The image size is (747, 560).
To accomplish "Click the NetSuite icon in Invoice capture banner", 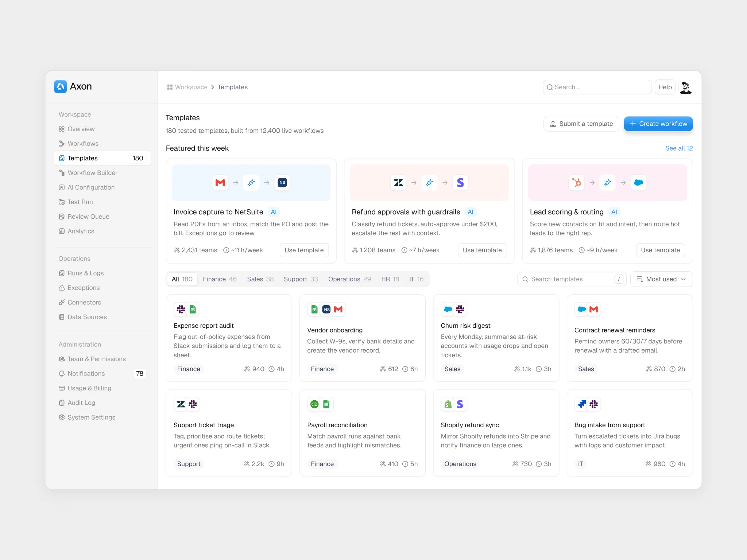I will (282, 183).
